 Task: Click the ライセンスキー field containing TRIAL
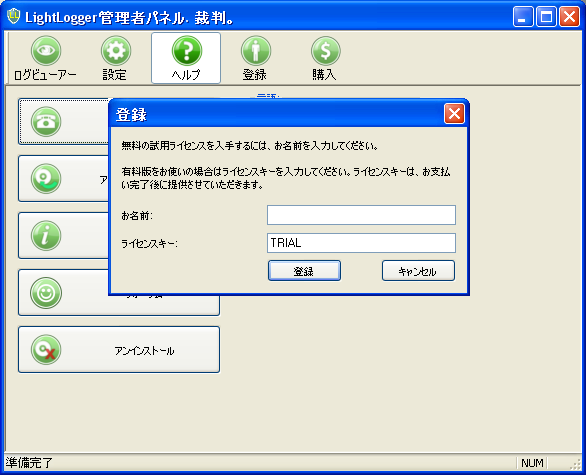tap(361, 243)
